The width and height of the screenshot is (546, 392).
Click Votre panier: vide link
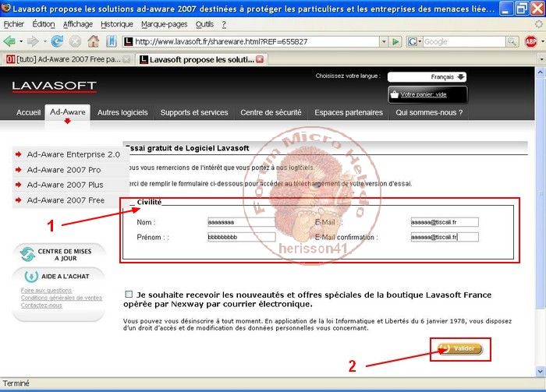[x=424, y=94]
